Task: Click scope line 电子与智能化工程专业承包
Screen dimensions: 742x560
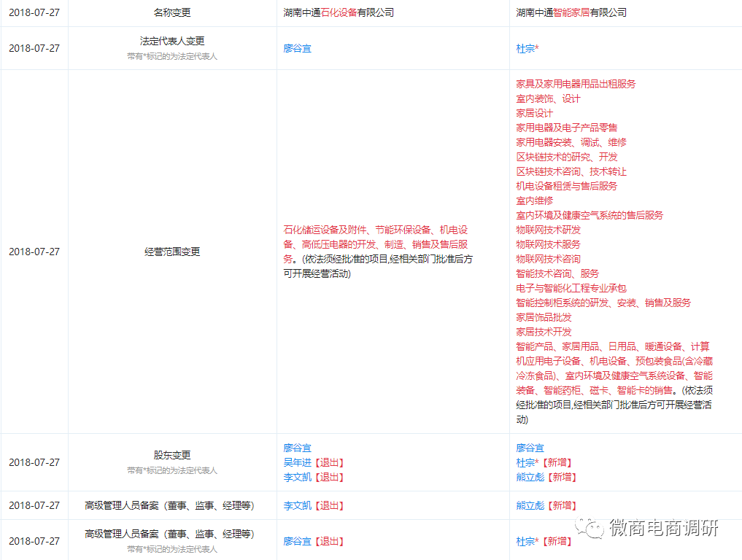Action: (571, 289)
